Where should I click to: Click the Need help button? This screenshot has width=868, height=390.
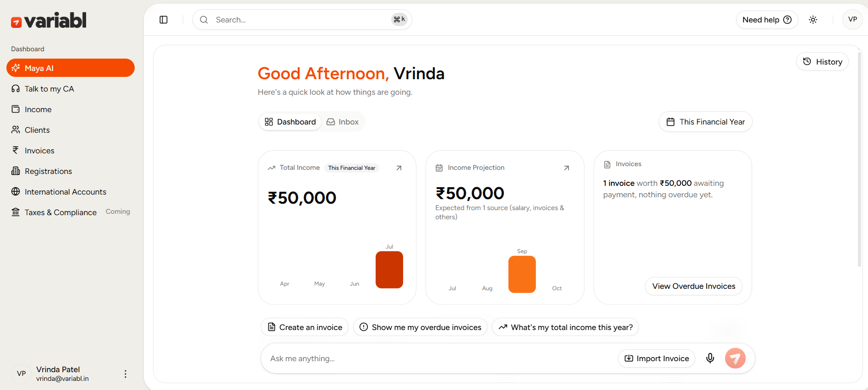767,20
